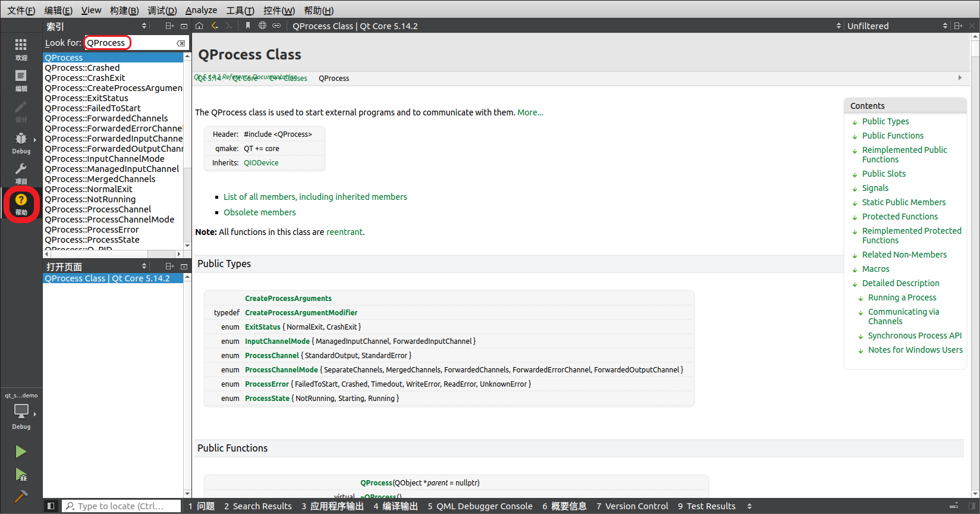Open 5 QML Debugger Console tab
980x514 pixels.
tap(480, 506)
